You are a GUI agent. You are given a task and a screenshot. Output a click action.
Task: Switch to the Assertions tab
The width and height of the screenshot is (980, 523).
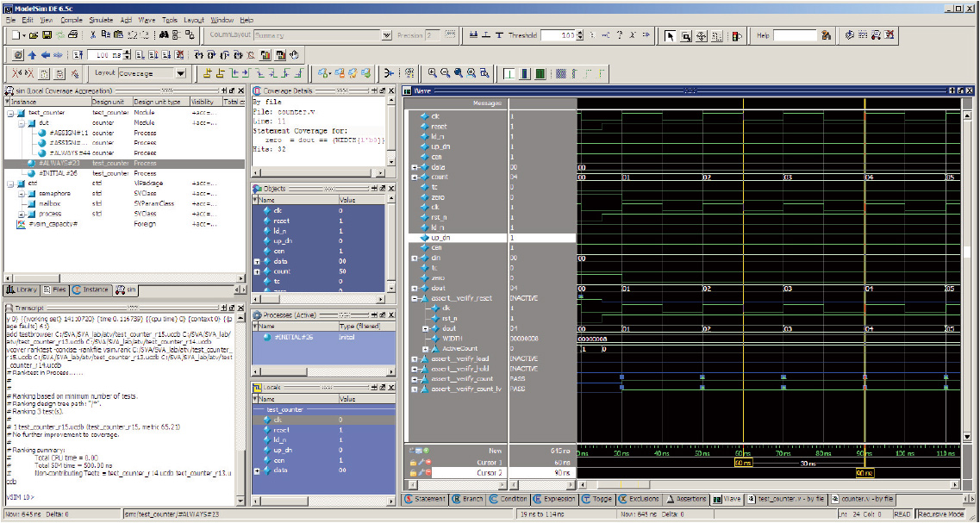pos(687,499)
